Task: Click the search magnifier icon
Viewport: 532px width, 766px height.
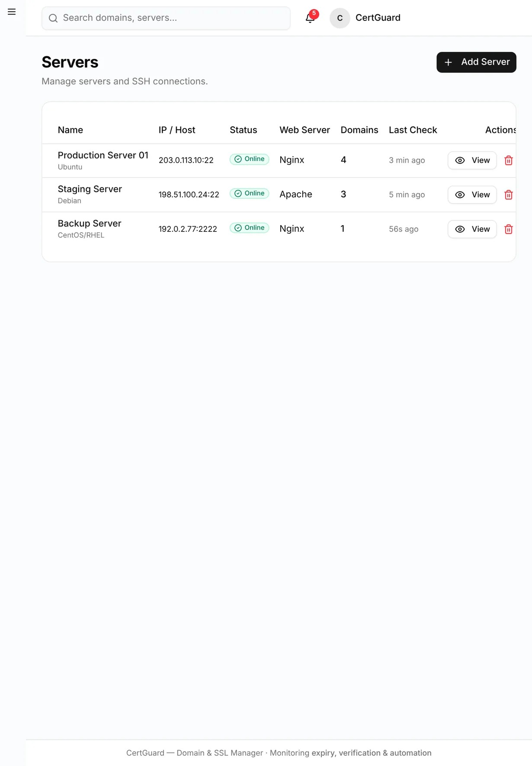Action: tap(53, 18)
